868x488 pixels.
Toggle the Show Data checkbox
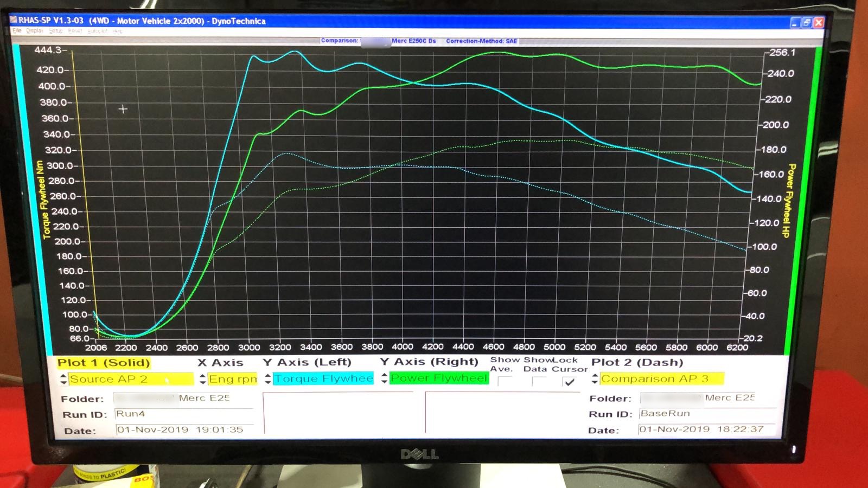(x=539, y=381)
